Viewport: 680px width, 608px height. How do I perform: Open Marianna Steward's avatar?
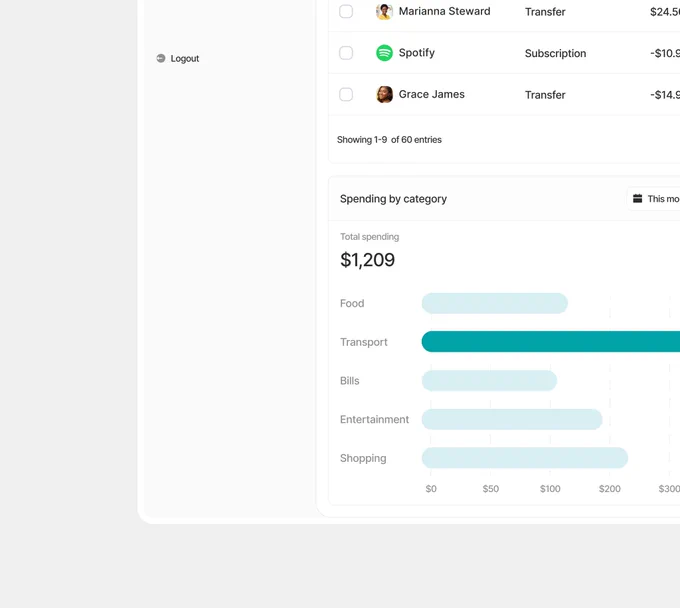384,11
